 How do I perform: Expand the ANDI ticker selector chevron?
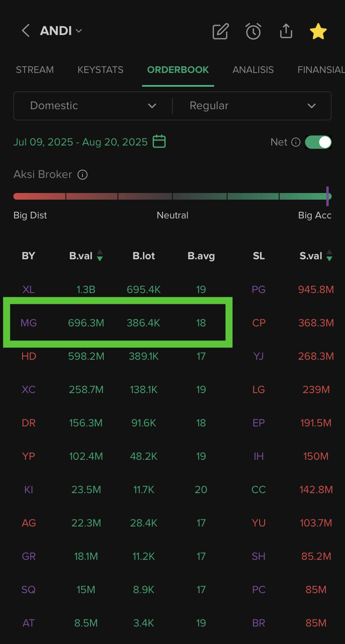point(79,31)
